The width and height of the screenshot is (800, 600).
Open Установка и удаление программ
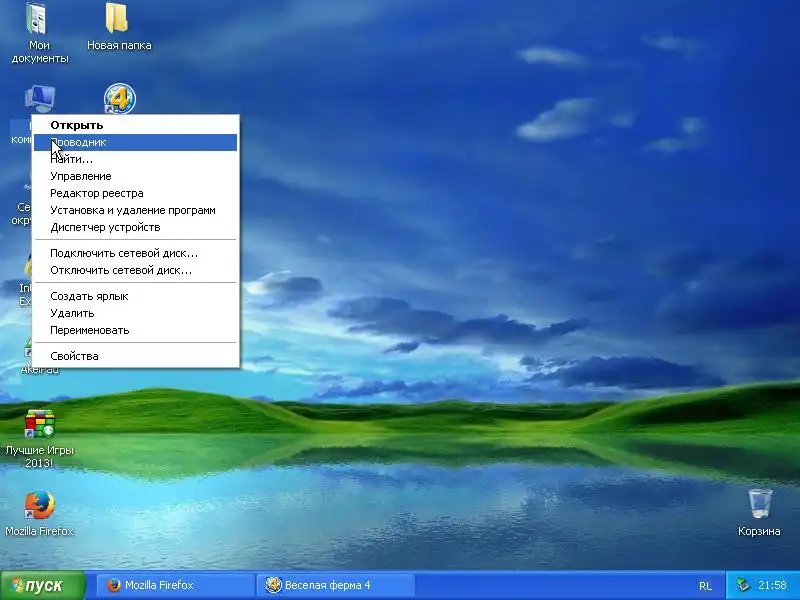[x=136, y=210]
